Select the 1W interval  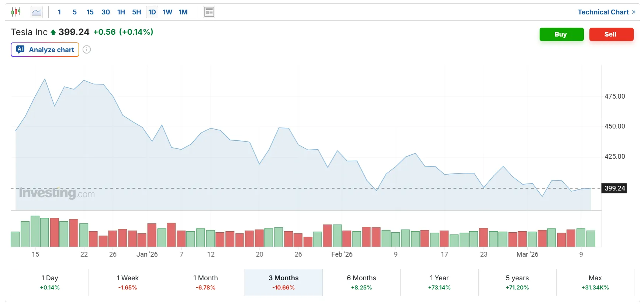[167, 12]
